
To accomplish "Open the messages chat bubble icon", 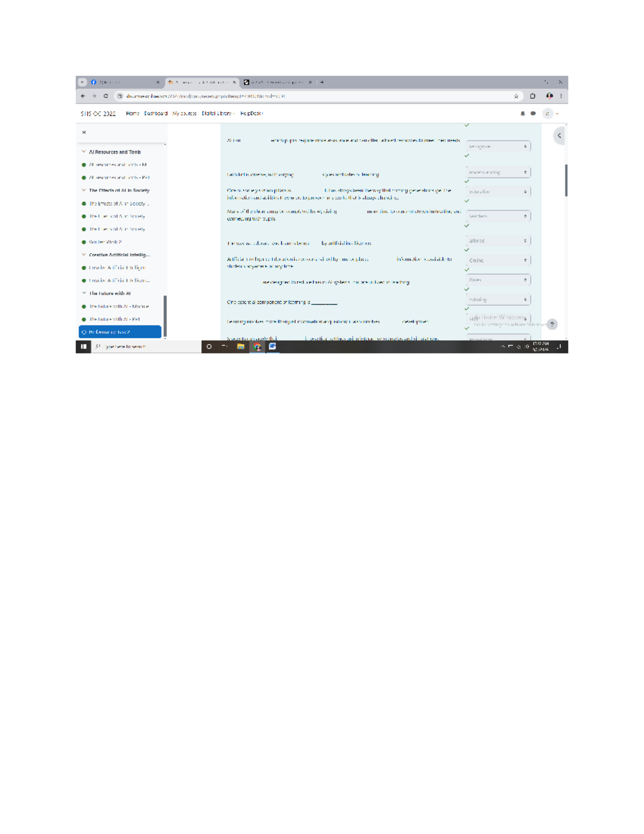I will [533, 113].
